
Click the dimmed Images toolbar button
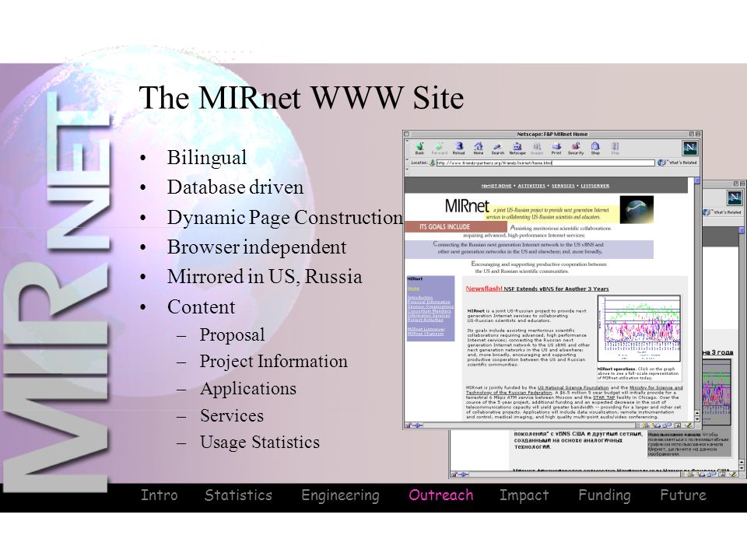pos(537,148)
